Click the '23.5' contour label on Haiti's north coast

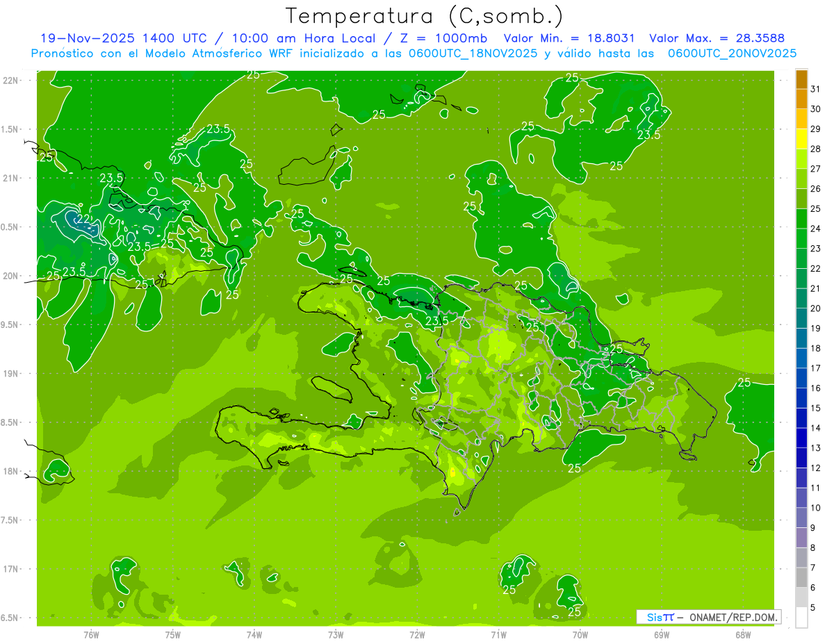[436, 321]
